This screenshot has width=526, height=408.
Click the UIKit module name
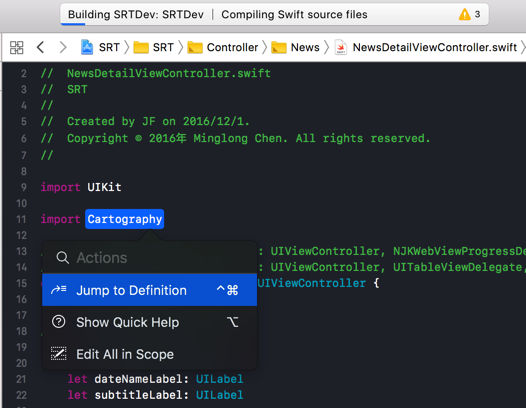[104, 187]
